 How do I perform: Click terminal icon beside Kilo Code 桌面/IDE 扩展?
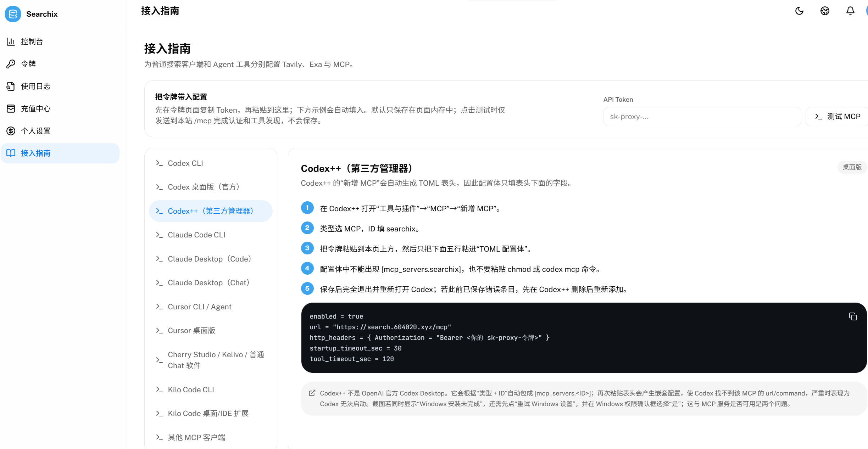[159, 414]
